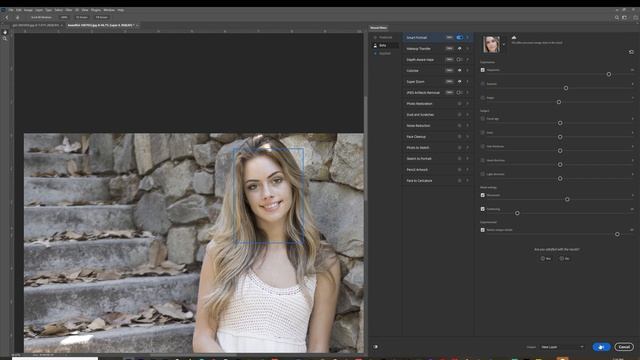Expand the arrow at right of Anger
Image resolution: width=640 pixels, height=360 pixels.
633,98
